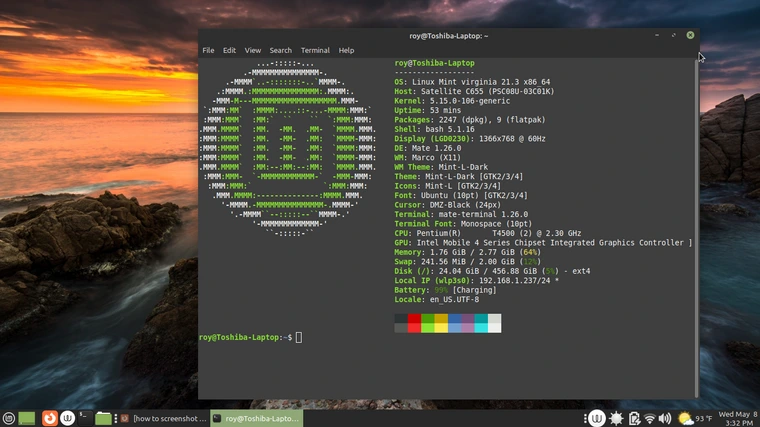The image size is (760, 427).
Task: Switch to the 'how to screenshot' window
Action: 164,418
